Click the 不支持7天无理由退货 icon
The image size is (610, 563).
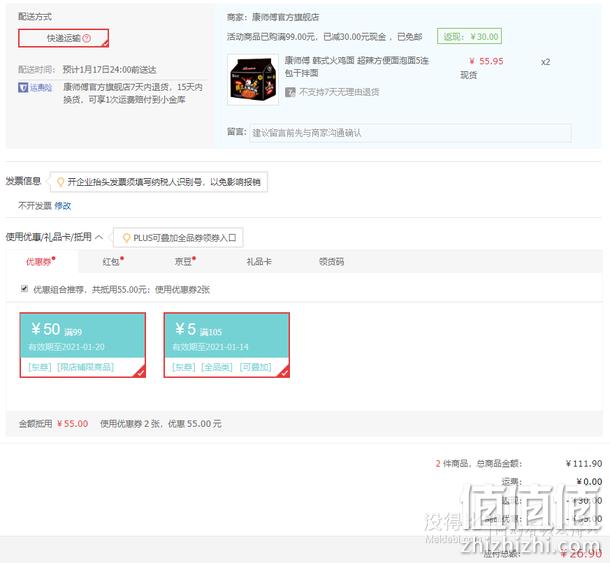pyautogui.click(x=290, y=92)
